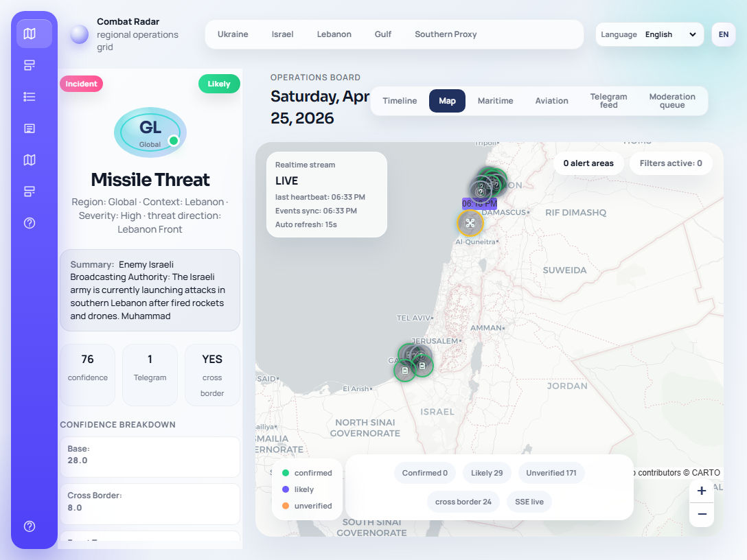Select the highlighted map icon in sidebar
This screenshot has width=747, height=560.
click(x=34, y=34)
